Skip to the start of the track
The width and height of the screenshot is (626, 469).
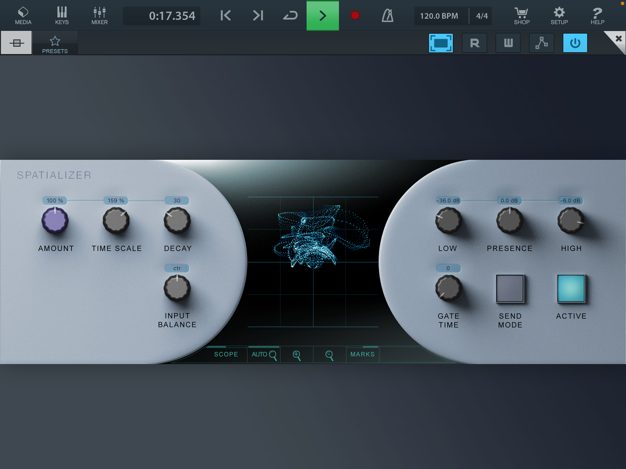click(226, 16)
